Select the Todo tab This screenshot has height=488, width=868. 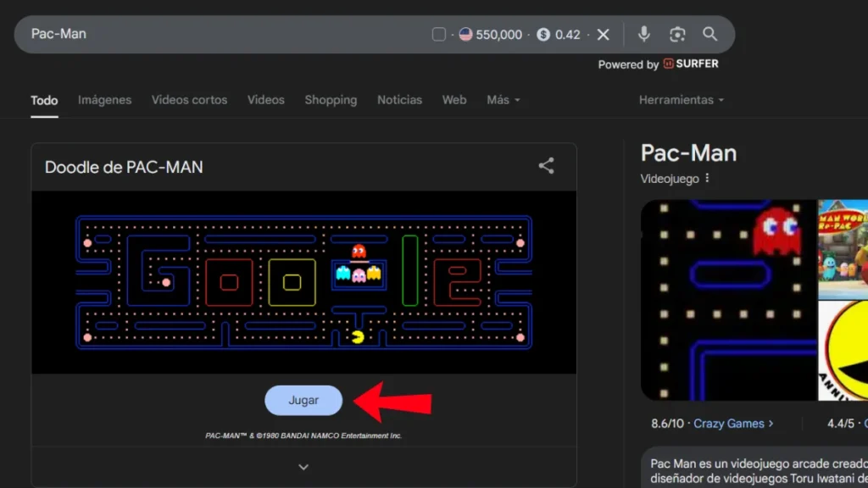[44, 100]
